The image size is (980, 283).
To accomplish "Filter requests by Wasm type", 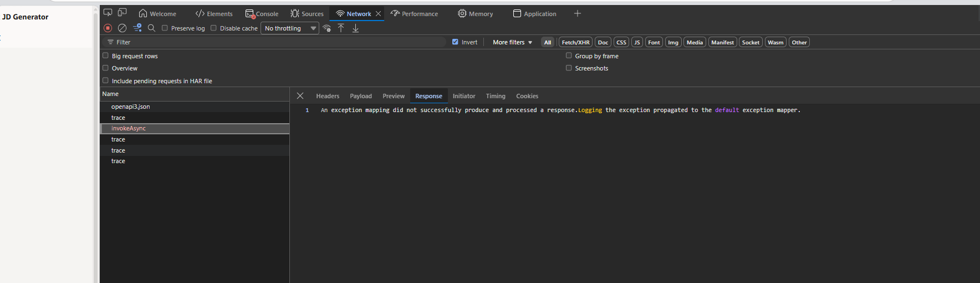I will 775,42.
